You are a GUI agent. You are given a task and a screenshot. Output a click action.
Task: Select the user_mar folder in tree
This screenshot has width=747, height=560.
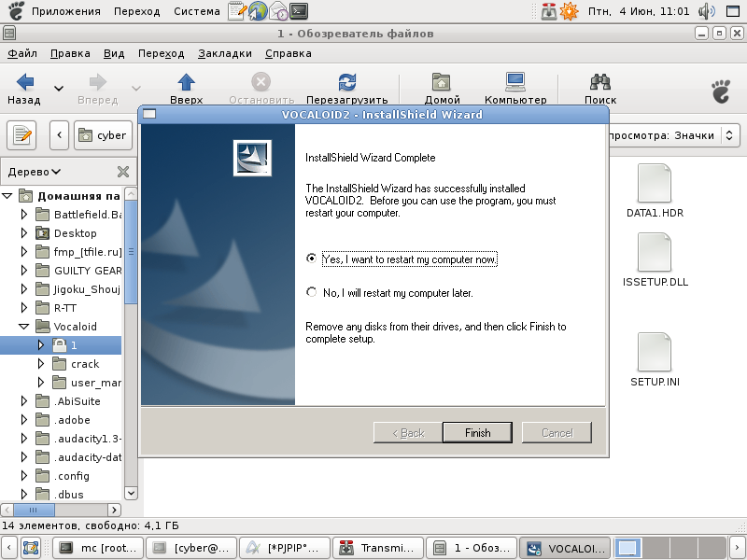pos(96,383)
